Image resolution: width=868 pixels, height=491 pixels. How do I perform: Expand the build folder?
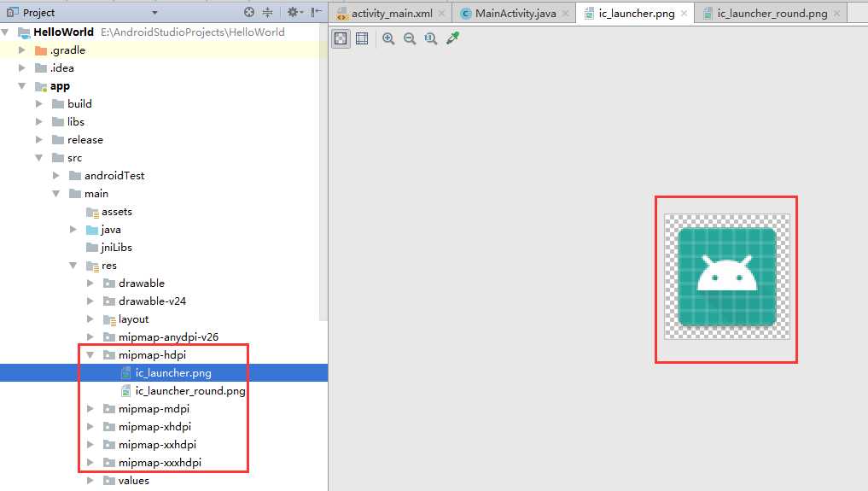click(x=38, y=103)
